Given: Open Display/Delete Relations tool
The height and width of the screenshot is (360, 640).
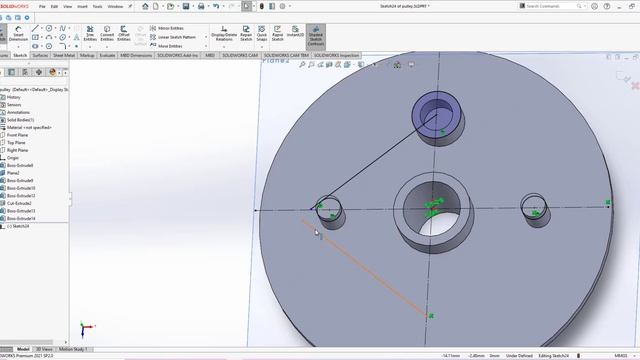Looking at the screenshot, I should (x=224, y=33).
